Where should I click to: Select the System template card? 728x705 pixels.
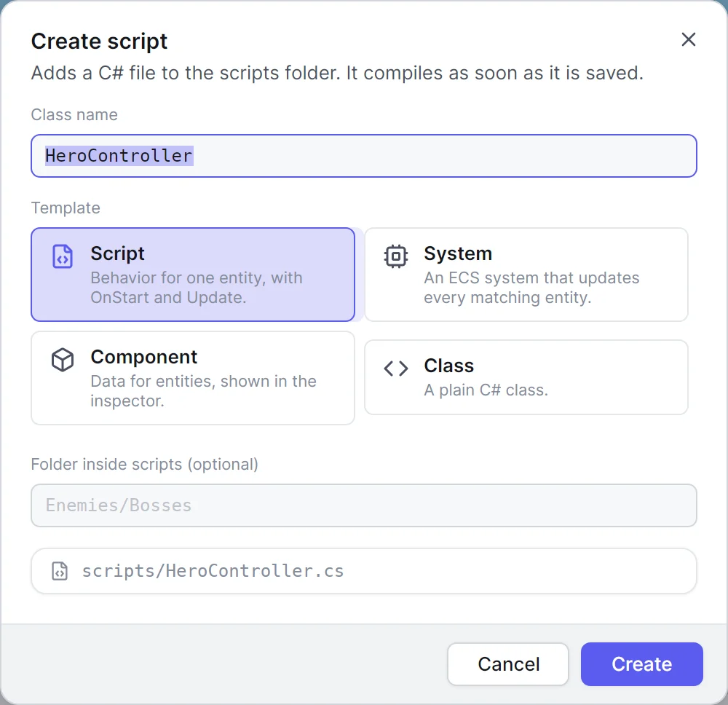tap(526, 275)
